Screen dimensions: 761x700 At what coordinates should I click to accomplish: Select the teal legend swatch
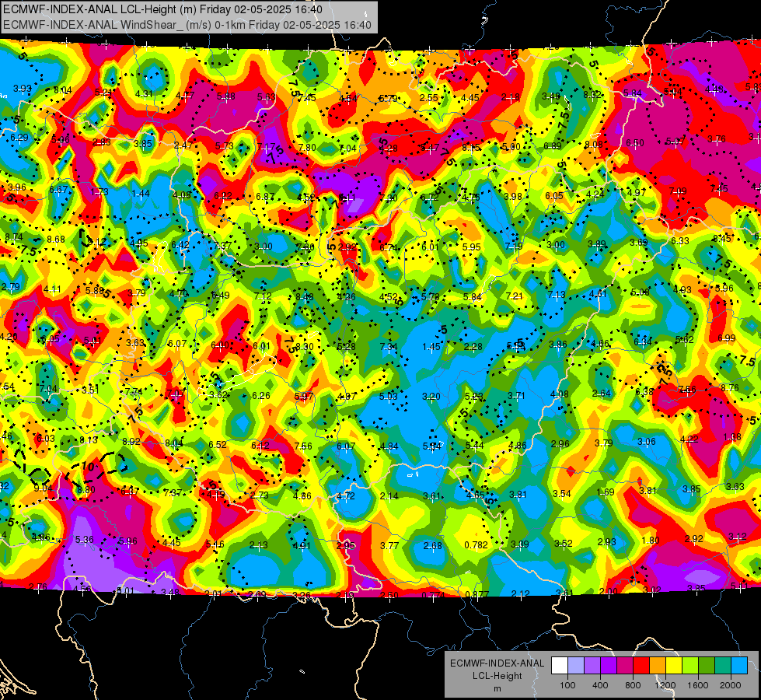(x=723, y=666)
